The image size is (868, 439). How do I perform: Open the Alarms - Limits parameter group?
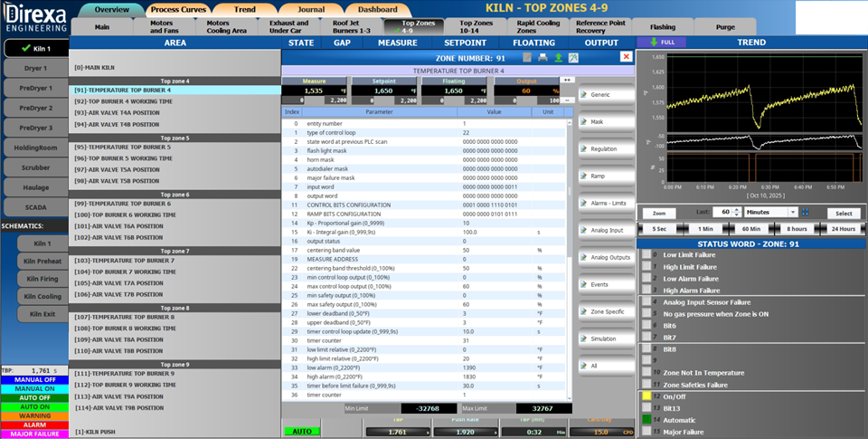point(606,204)
